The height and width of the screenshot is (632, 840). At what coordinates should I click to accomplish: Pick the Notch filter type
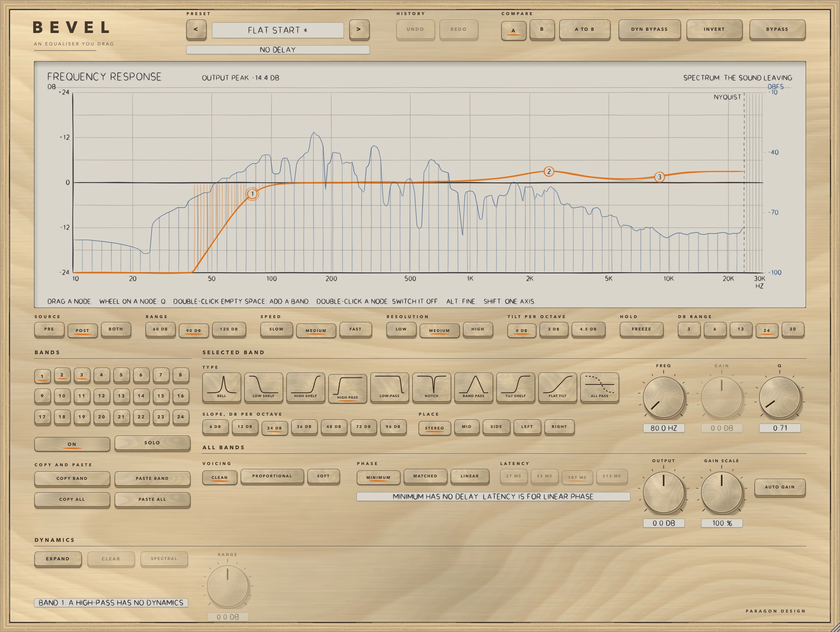[x=431, y=387]
